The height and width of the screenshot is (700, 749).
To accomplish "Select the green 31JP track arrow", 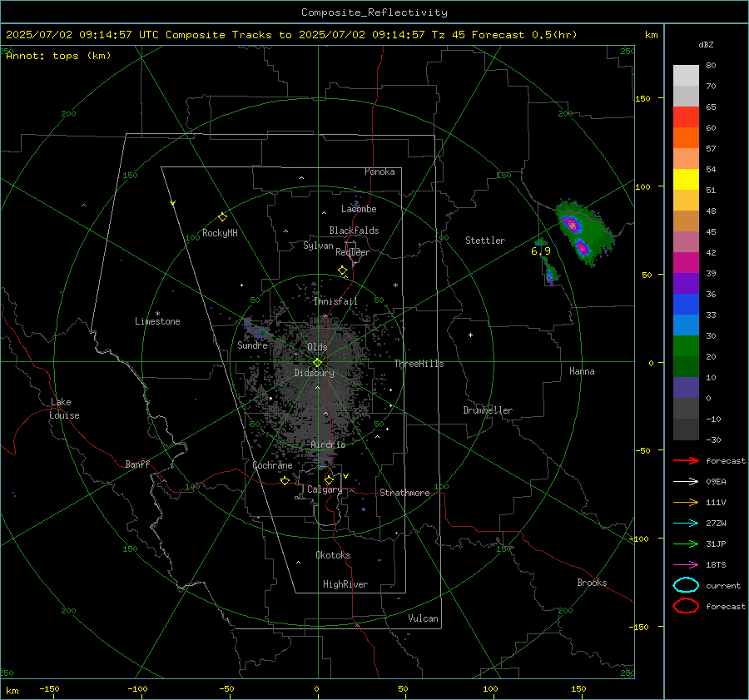I will (x=686, y=544).
